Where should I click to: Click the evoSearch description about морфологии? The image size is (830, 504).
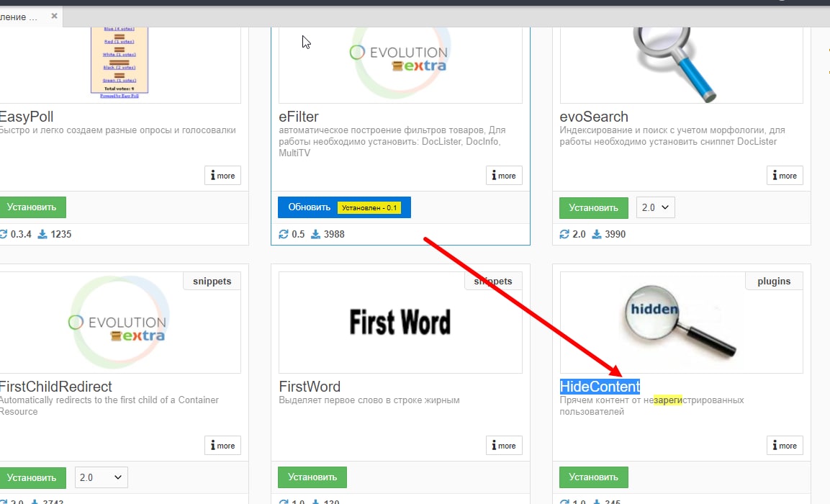pos(672,135)
